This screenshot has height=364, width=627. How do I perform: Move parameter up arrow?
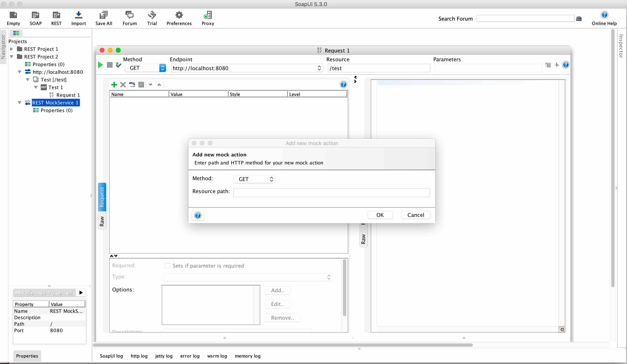pyautogui.click(x=159, y=85)
